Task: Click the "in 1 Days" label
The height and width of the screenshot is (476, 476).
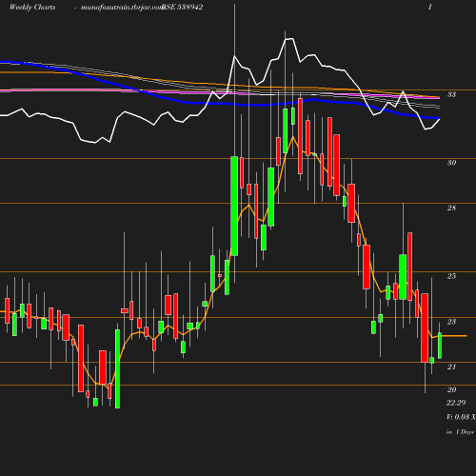Action: pyautogui.click(x=460, y=432)
